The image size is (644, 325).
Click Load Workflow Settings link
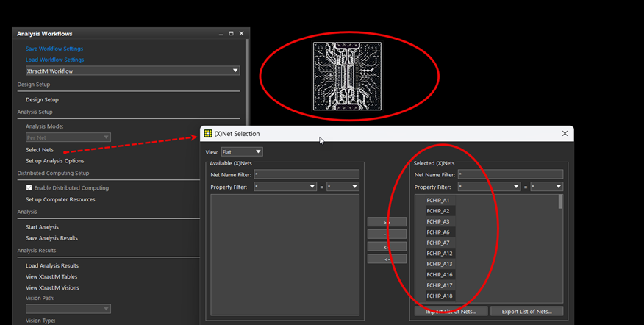pos(54,60)
